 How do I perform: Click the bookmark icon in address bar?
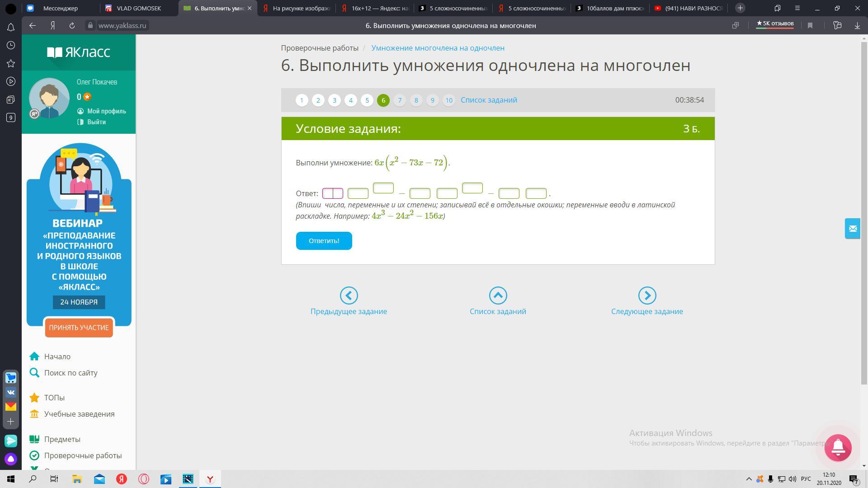pos(810,26)
